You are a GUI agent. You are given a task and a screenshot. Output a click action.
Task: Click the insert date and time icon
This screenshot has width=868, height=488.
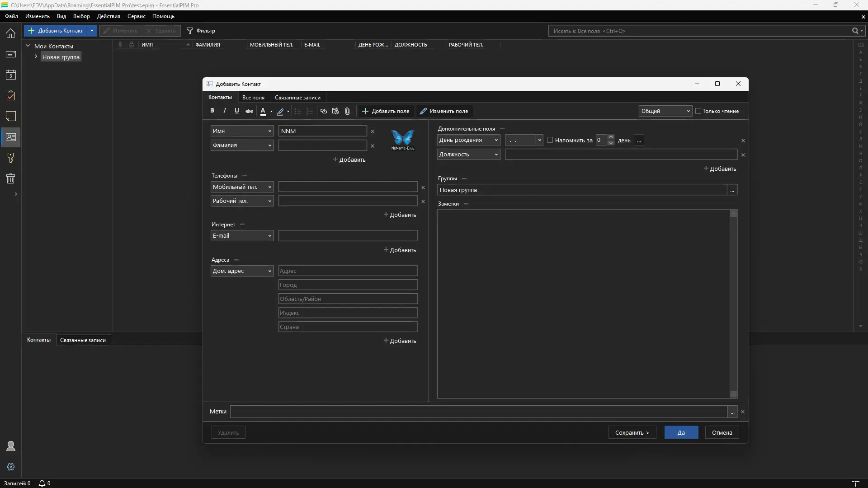[335, 111]
